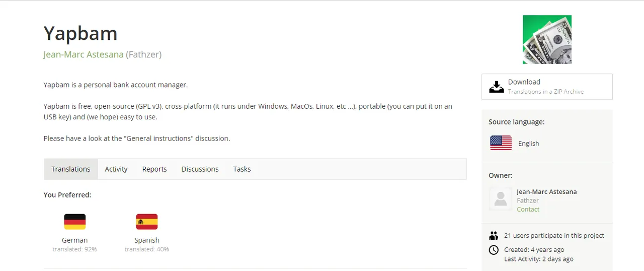This screenshot has width=644, height=271.
Task: Click the US flag source language icon
Action: [x=501, y=143]
